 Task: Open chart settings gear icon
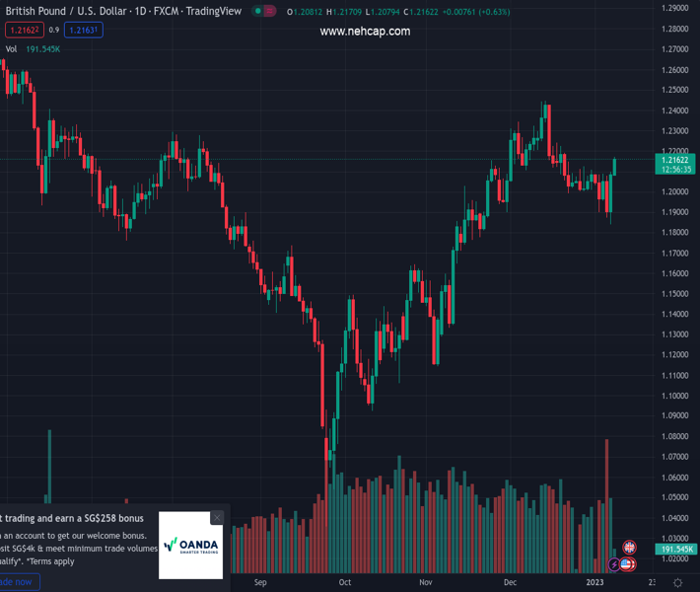(676, 582)
